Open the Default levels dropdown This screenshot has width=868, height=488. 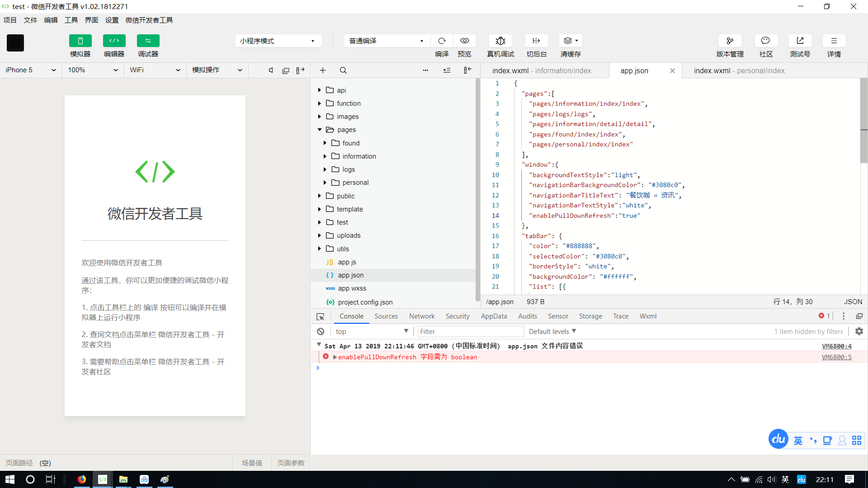pyautogui.click(x=552, y=332)
